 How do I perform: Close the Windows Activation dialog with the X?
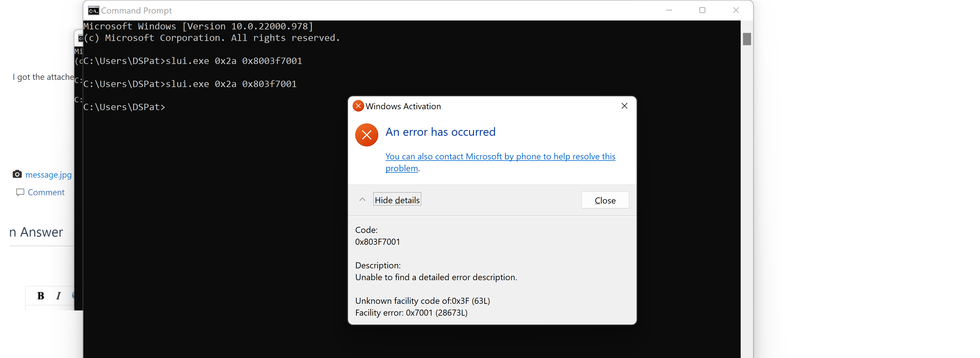click(624, 106)
